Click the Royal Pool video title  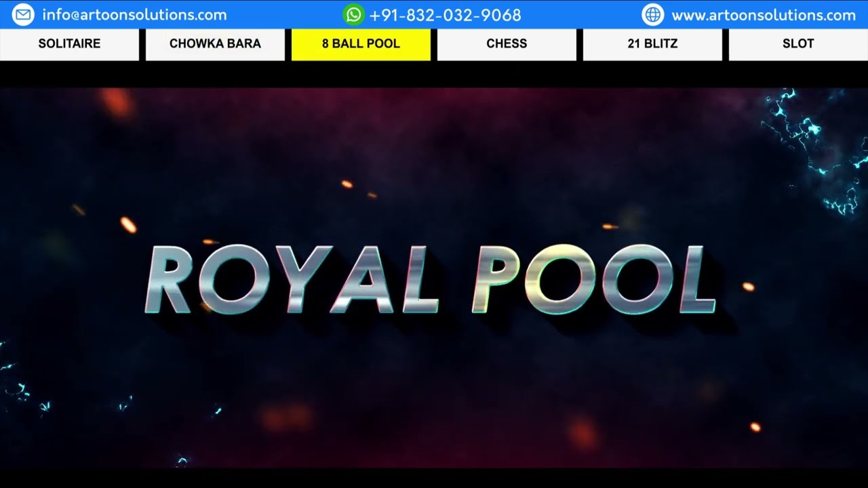click(x=431, y=279)
